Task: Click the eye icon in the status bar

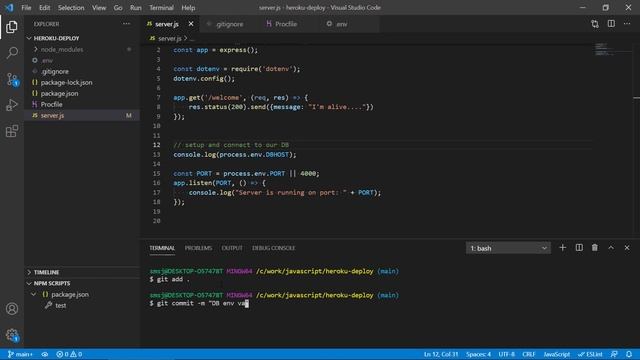Action: [44, 354]
